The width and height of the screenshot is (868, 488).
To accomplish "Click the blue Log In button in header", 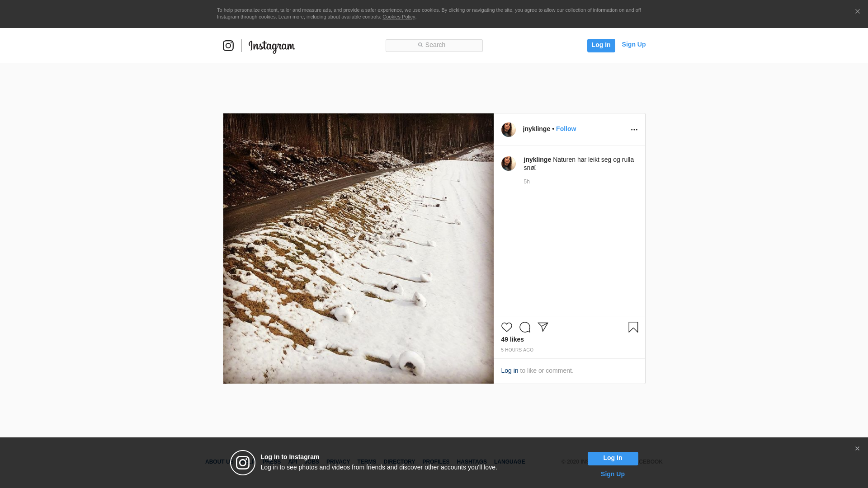I will [601, 45].
